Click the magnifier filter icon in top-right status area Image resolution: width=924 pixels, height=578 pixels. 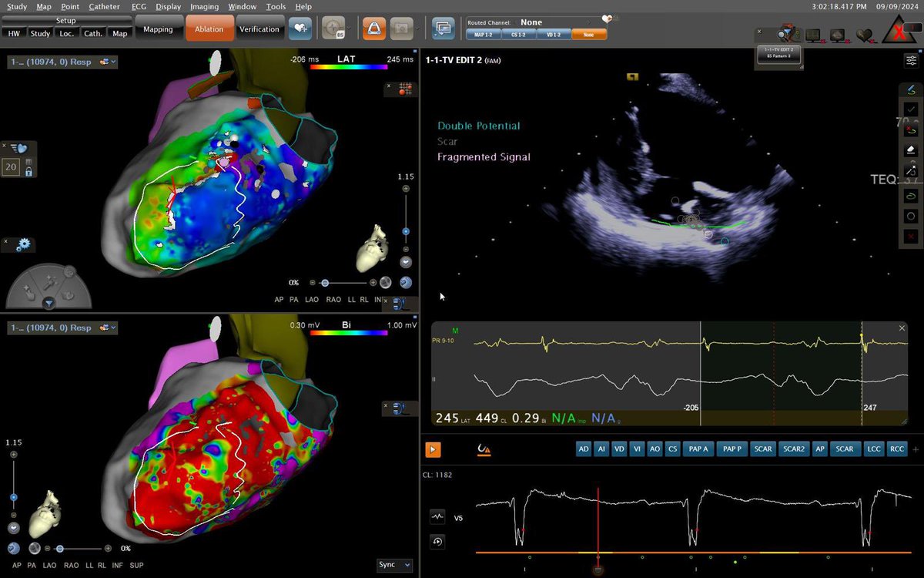[787, 34]
